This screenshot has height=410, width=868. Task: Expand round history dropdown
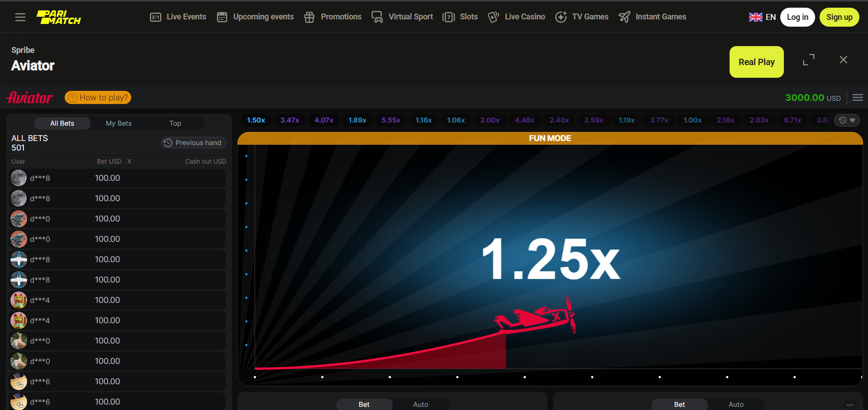[x=847, y=120]
